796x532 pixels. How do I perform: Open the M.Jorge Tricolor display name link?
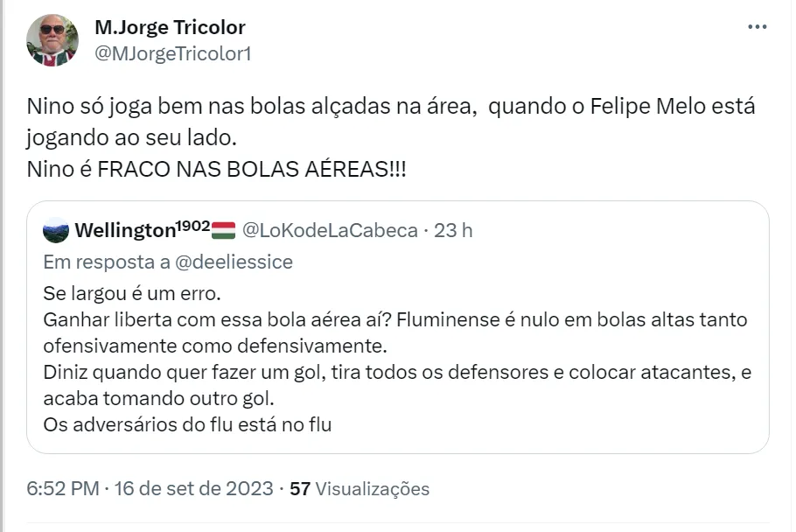point(170,28)
